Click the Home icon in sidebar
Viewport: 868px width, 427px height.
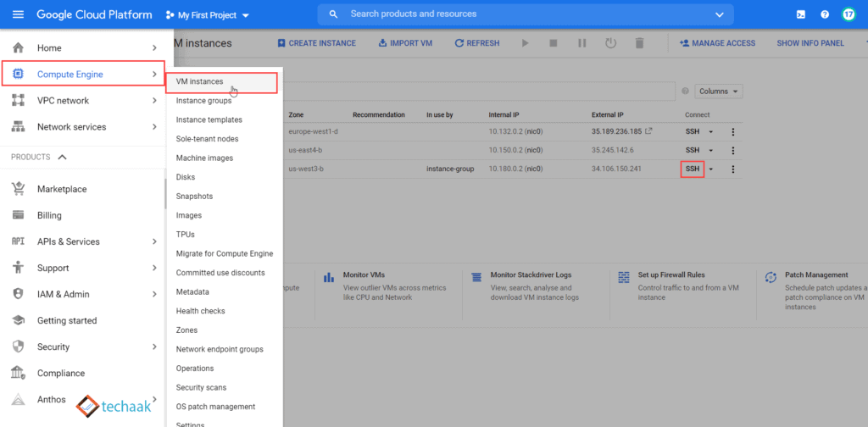coord(19,48)
